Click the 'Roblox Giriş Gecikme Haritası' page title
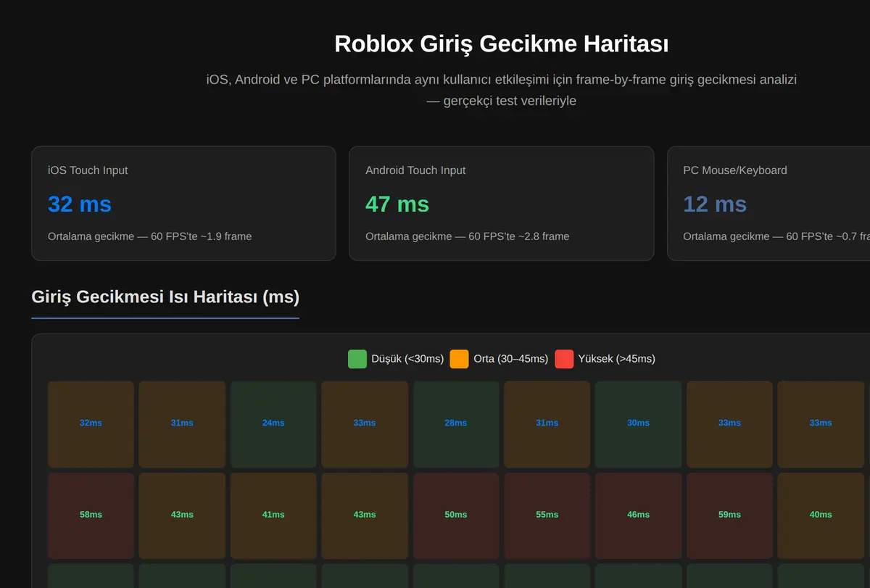The width and height of the screenshot is (870, 588). (x=502, y=44)
